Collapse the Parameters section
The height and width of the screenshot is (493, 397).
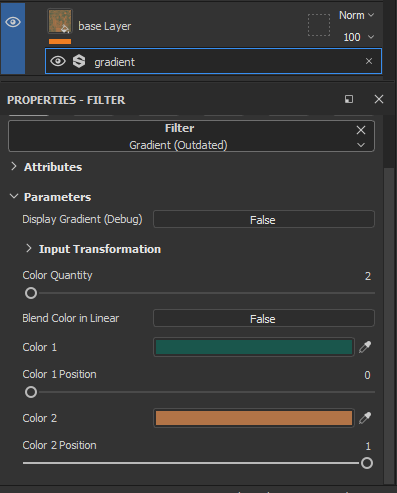pyautogui.click(x=14, y=196)
